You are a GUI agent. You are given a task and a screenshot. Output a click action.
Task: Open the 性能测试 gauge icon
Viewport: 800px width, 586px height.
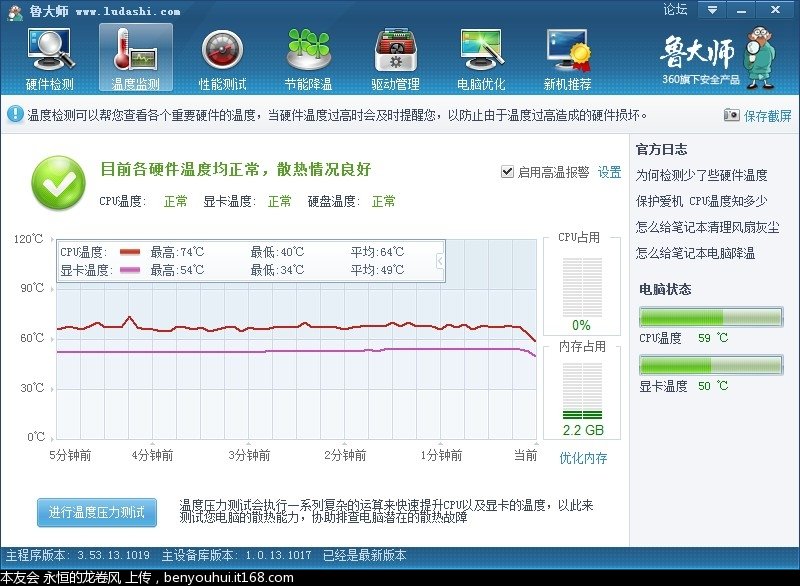point(222,58)
